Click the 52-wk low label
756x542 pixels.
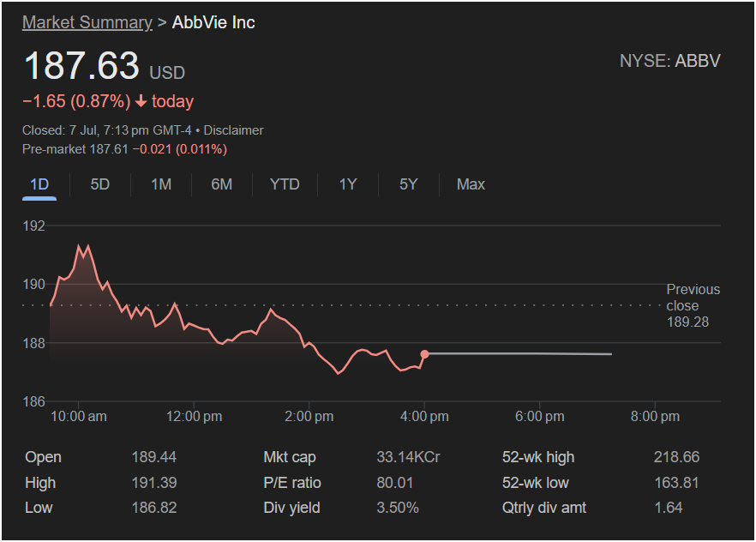[535, 482]
